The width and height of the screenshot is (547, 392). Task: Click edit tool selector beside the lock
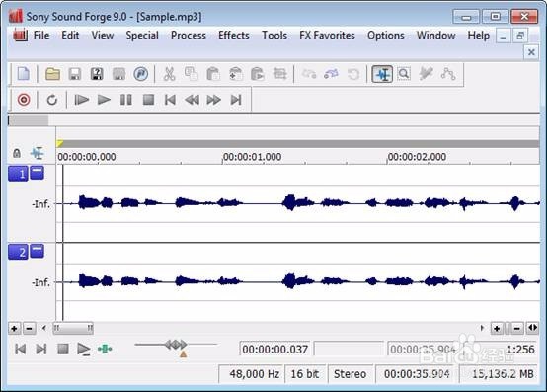tap(38, 153)
